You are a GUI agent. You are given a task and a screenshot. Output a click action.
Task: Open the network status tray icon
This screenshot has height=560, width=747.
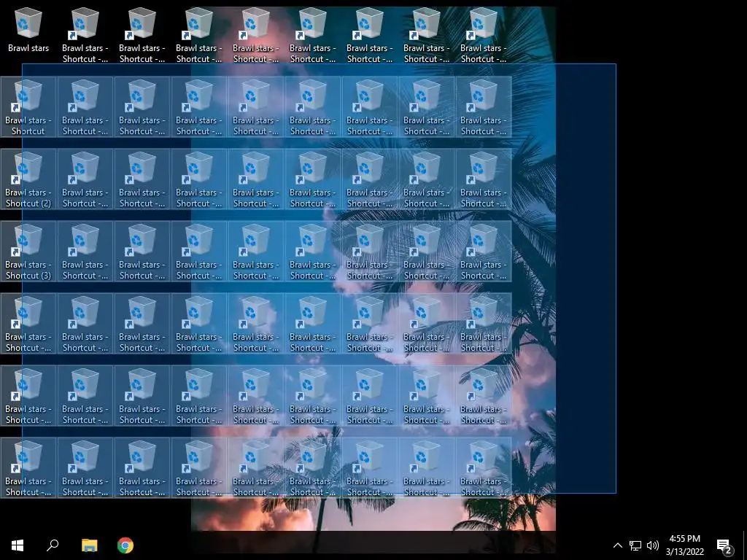click(x=635, y=545)
